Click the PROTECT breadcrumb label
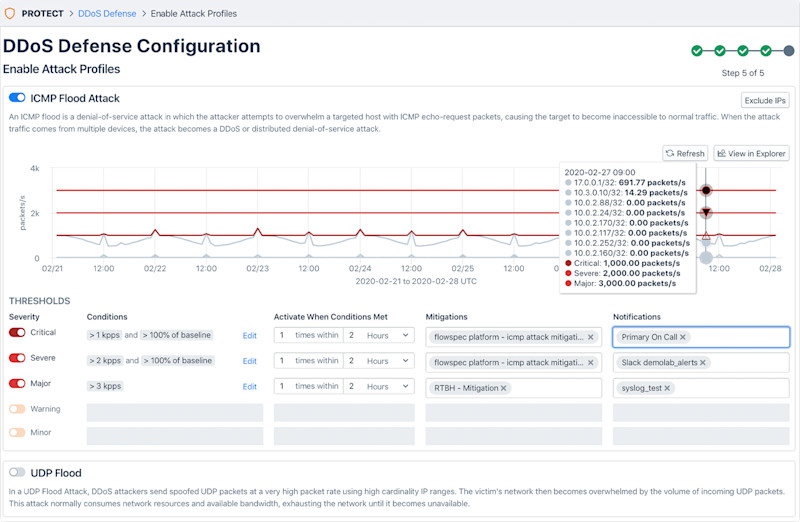Screen dimensions: 800x522 [x=42, y=14]
